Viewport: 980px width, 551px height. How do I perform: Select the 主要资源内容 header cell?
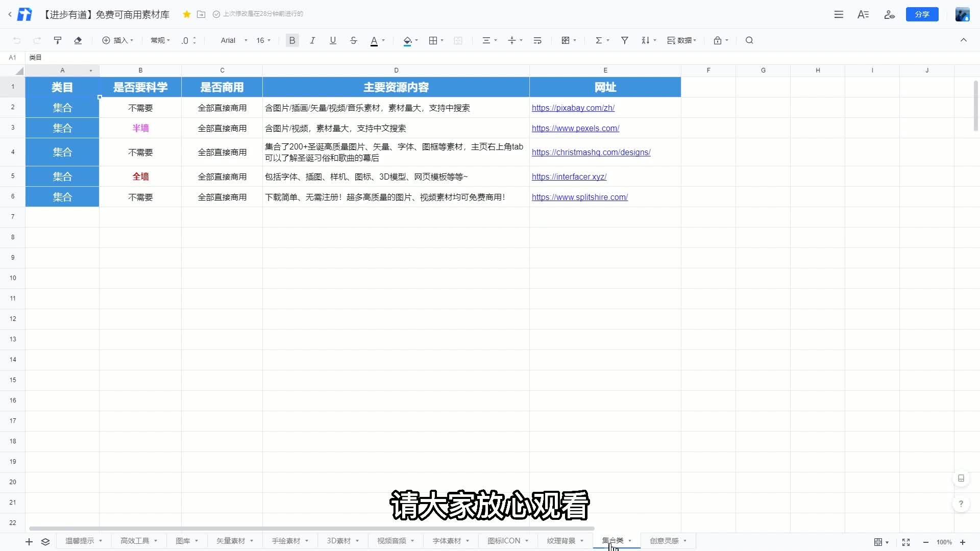click(396, 87)
